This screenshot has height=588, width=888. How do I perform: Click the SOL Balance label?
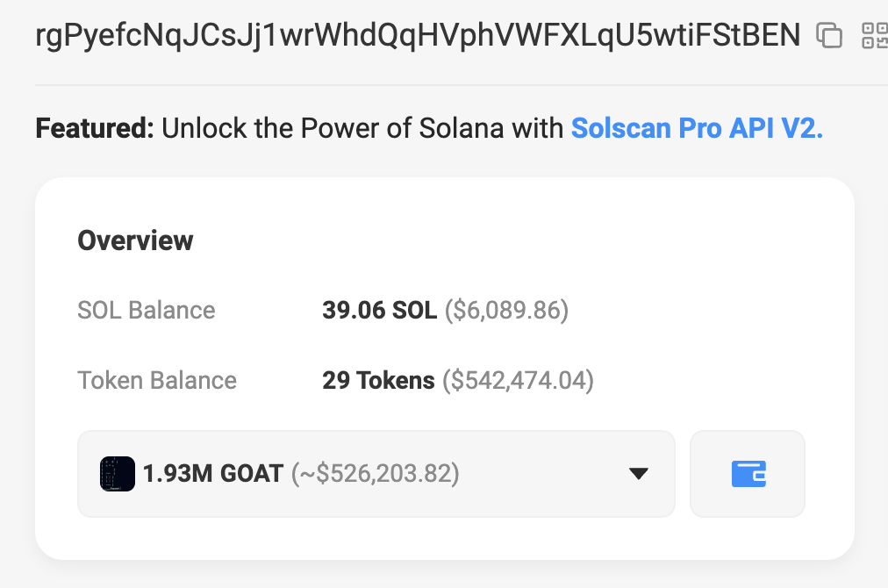(147, 310)
